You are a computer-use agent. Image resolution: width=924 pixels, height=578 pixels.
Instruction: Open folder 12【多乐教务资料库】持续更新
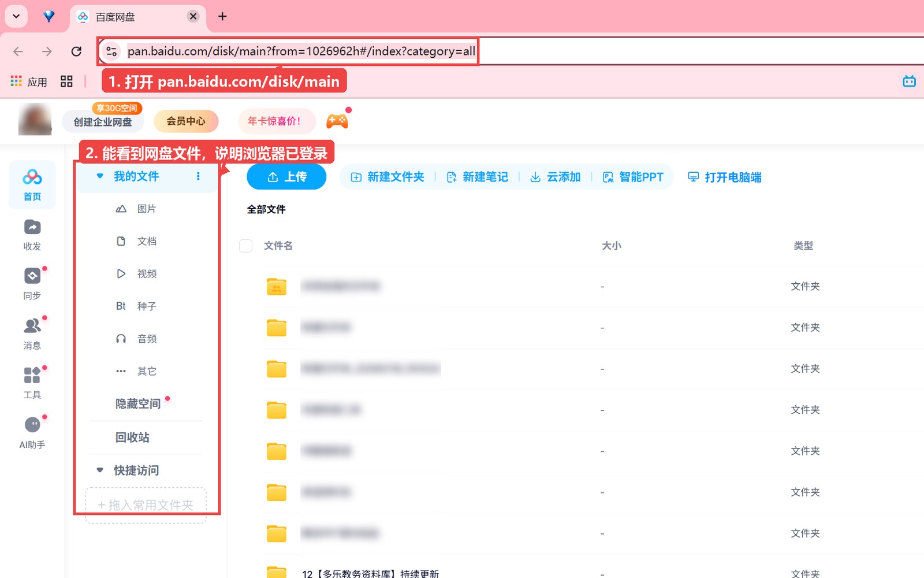point(371,573)
